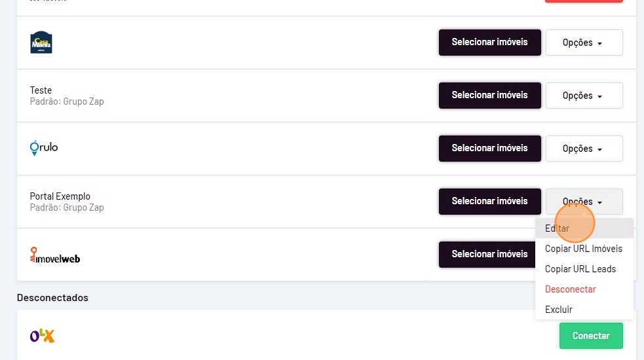This screenshot has width=644, height=360.
Task: Select imóveis for the Teste portal
Action: (489, 96)
